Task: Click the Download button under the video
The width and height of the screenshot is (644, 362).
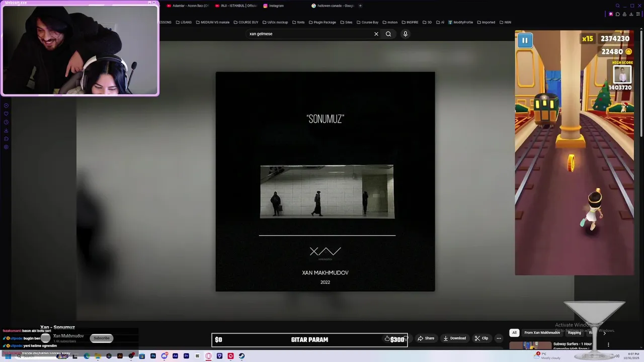Action: tap(454, 338)
